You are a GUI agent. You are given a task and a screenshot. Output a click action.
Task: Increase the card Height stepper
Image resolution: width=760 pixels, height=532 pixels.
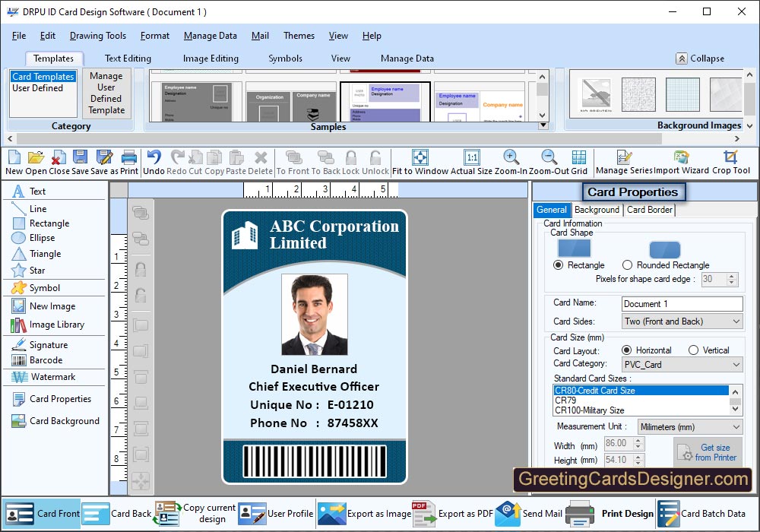tap(638, 457)
